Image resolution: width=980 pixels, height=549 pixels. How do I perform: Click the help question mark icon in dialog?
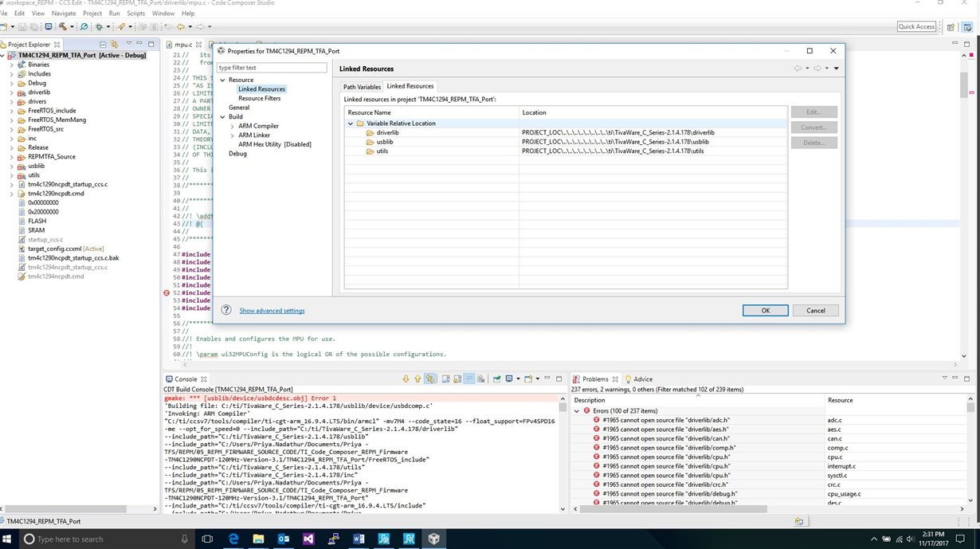(226, 310)
